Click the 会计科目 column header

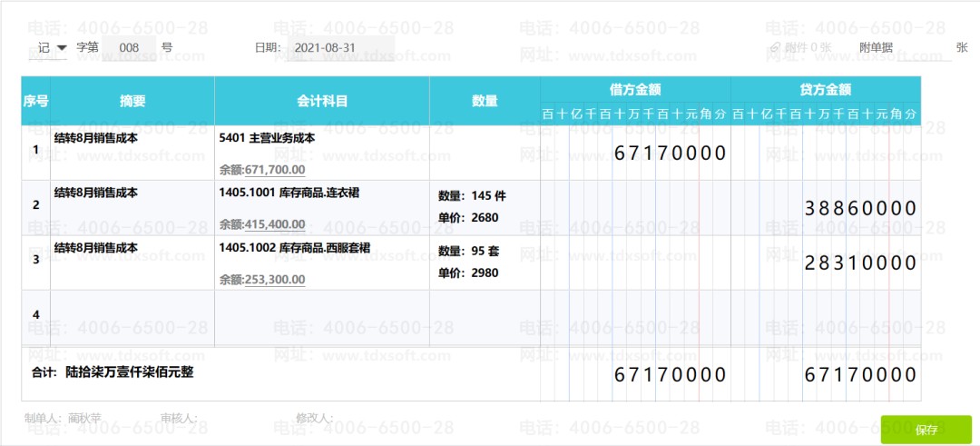pos(322,101)
